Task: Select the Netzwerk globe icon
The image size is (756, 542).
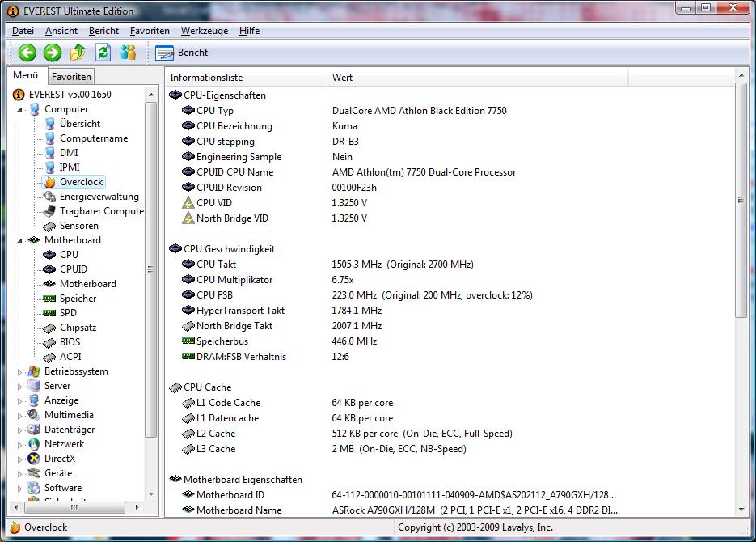Action: pos(34,444)
